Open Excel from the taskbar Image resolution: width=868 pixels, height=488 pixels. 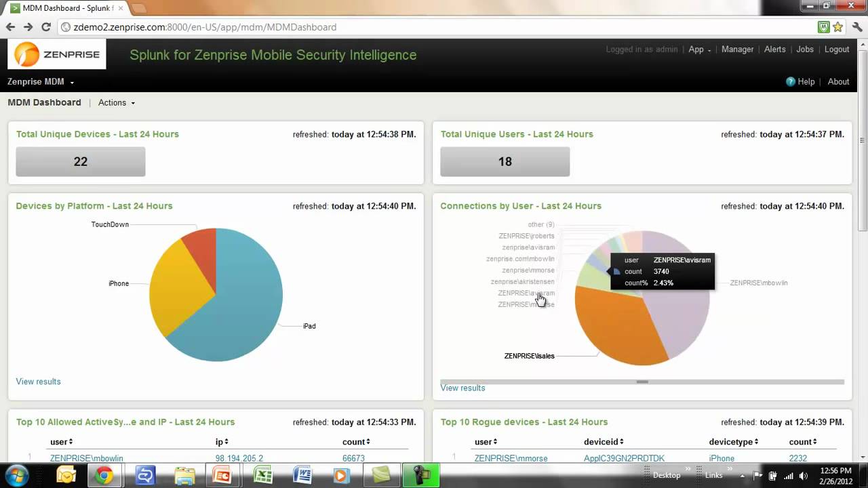[262, 475]
